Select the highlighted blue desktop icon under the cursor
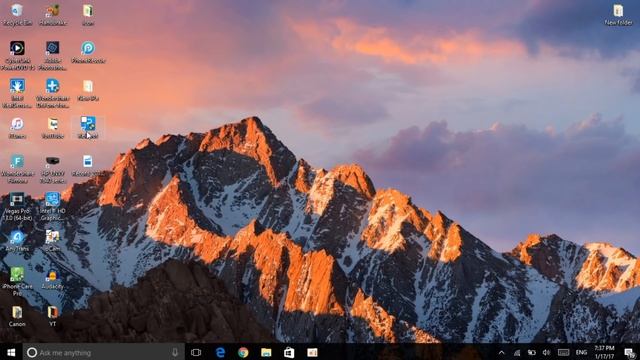The width and height of the screenshot is (640, 360). [x=88, y=127]
